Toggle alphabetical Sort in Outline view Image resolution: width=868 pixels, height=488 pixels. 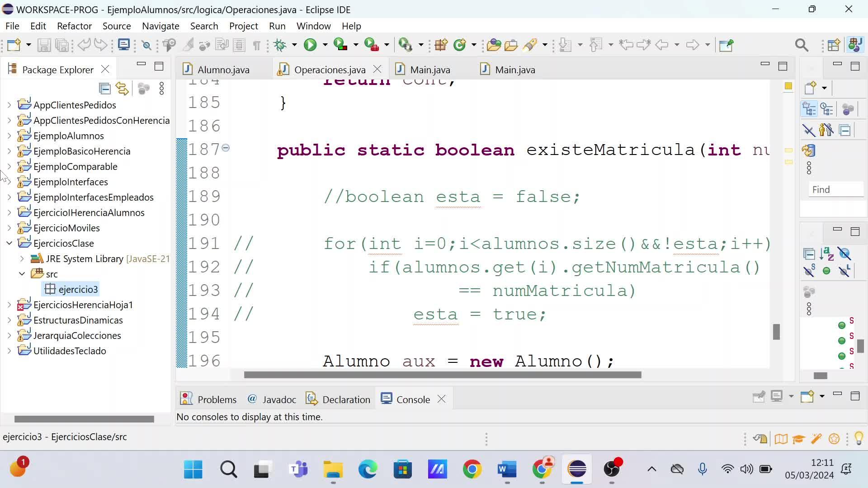[826, 254]
